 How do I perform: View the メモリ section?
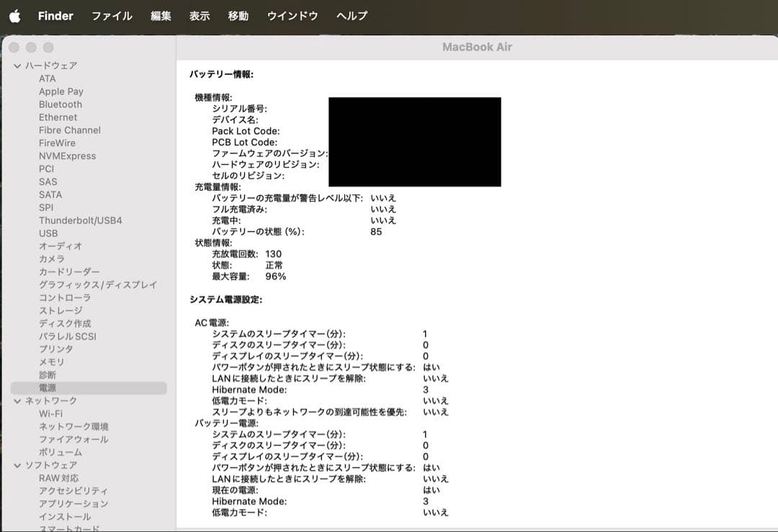52,361
